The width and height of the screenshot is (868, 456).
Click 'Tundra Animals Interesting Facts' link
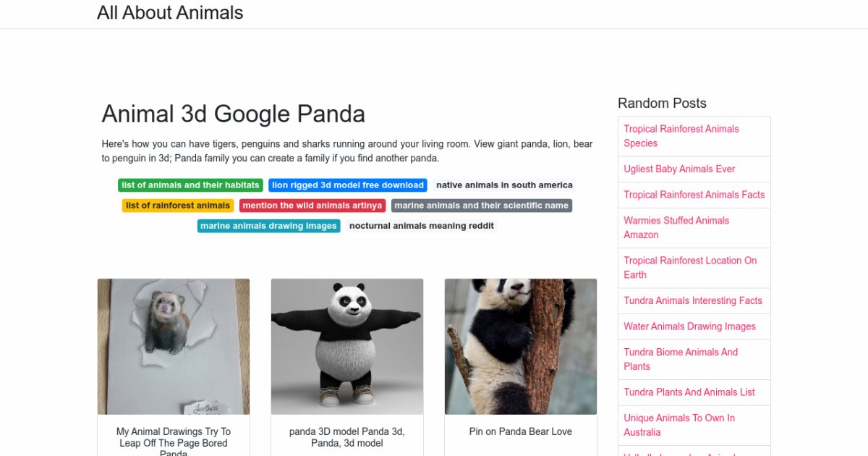(x=692, y=300)
